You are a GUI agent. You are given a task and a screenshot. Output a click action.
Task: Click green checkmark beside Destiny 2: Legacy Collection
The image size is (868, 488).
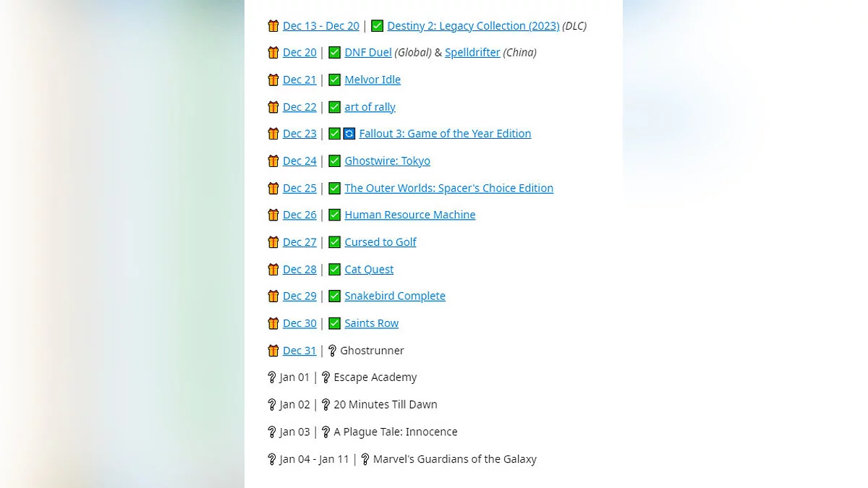378,26
